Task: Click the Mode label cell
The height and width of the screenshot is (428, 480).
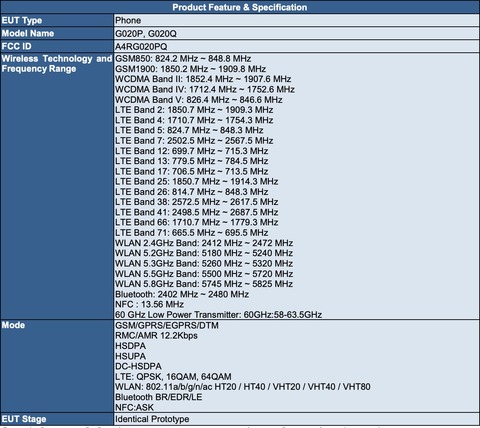Action: [57, 366]
